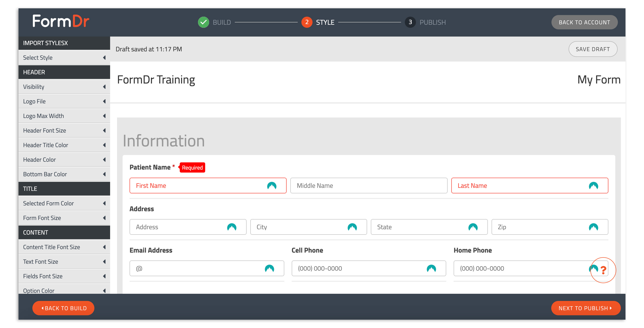Viewport: 644px width, 328px height.
Task: Select the STYLE step
Action: point(325,22)
